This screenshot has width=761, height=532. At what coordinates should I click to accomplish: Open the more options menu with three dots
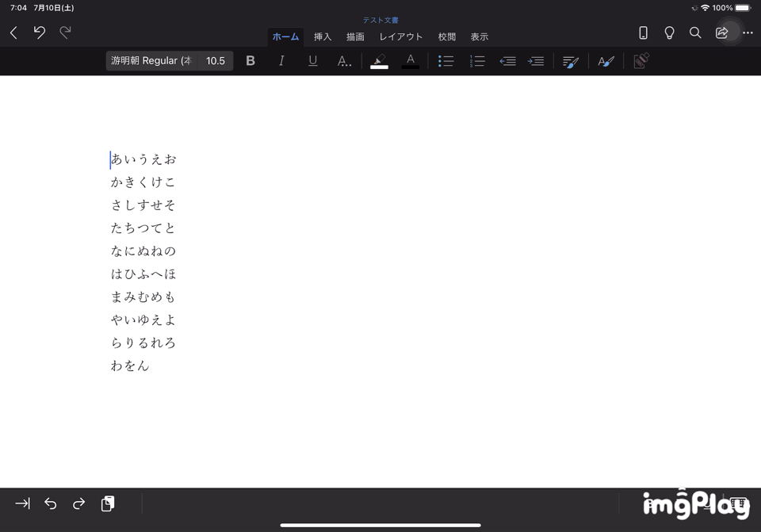(x=746, y=33)
